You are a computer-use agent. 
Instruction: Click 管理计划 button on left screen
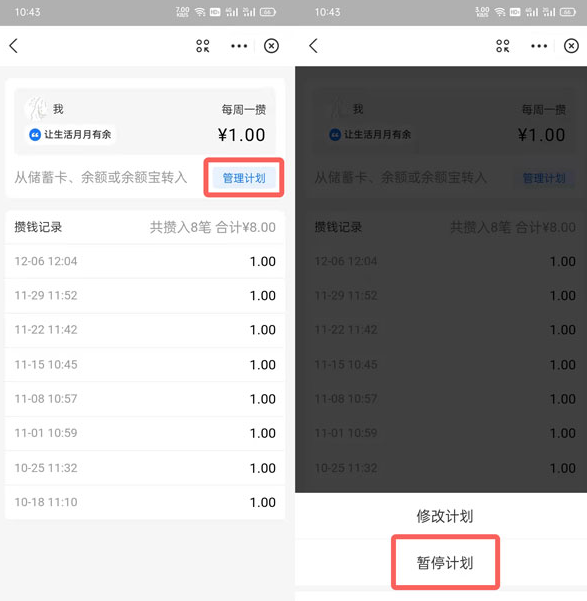[x=244, y=178]
